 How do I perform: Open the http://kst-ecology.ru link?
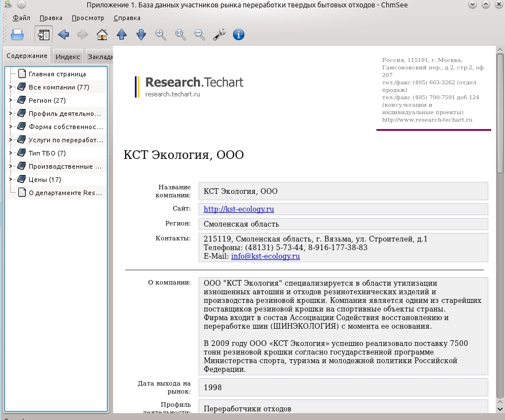tap(239, 209)
